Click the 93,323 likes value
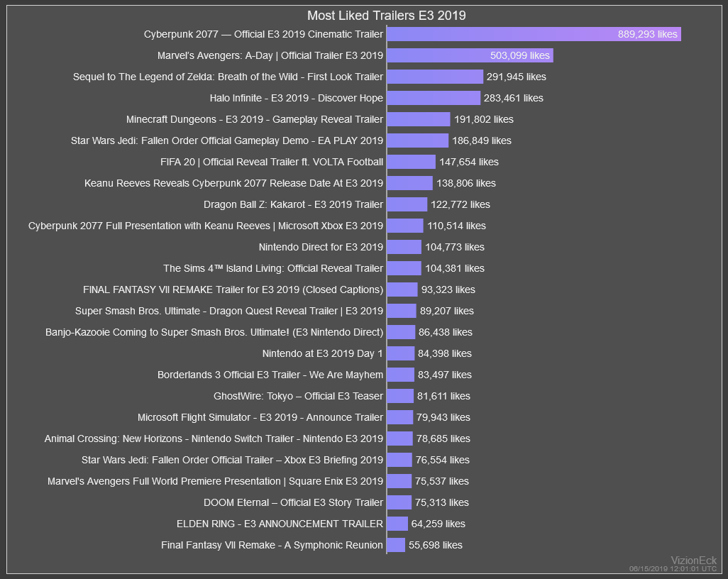 point(448,289)
